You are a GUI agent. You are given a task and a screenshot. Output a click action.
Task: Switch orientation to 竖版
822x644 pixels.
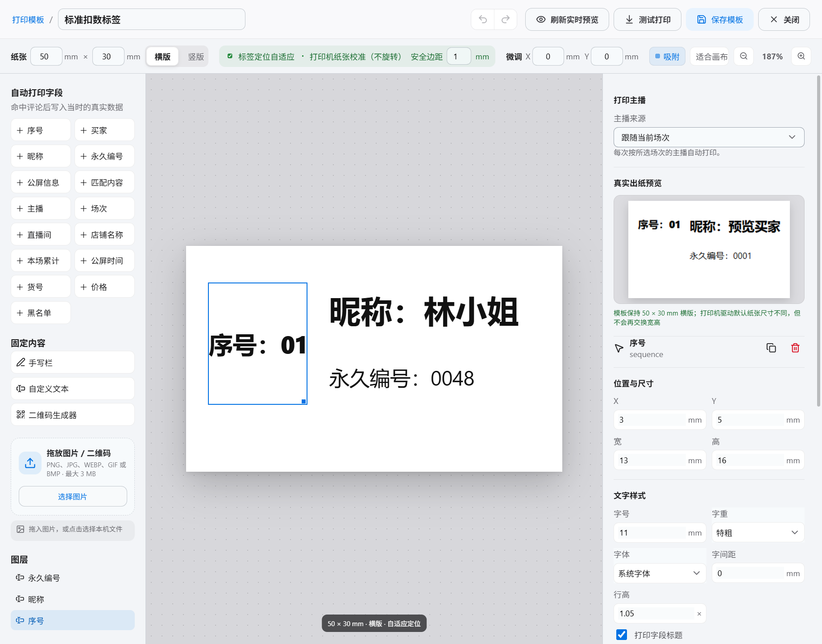pos(196,57)
